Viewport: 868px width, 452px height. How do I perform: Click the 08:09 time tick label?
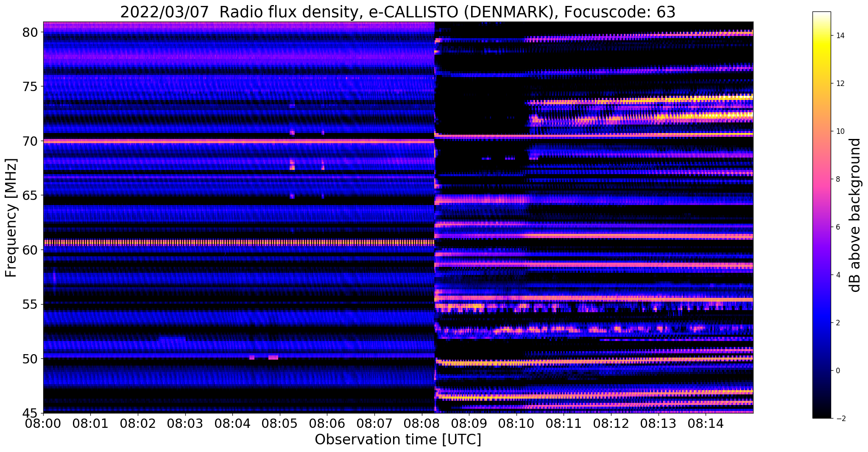[469, 423]
